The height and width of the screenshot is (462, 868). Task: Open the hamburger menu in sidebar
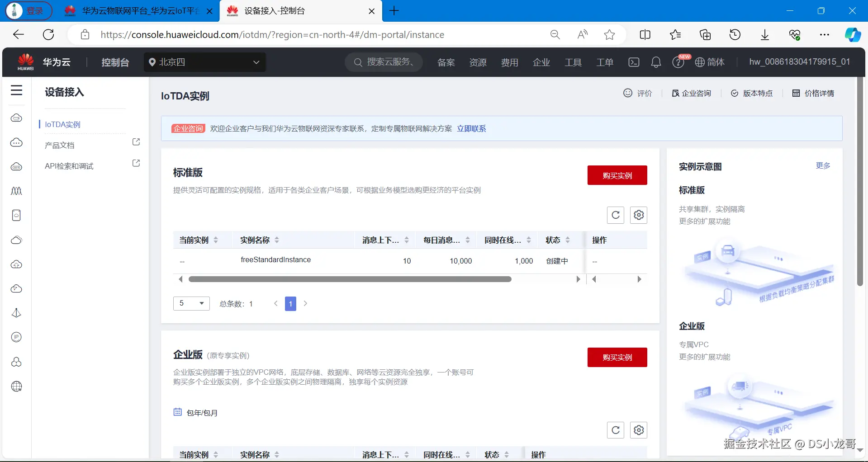16,90
